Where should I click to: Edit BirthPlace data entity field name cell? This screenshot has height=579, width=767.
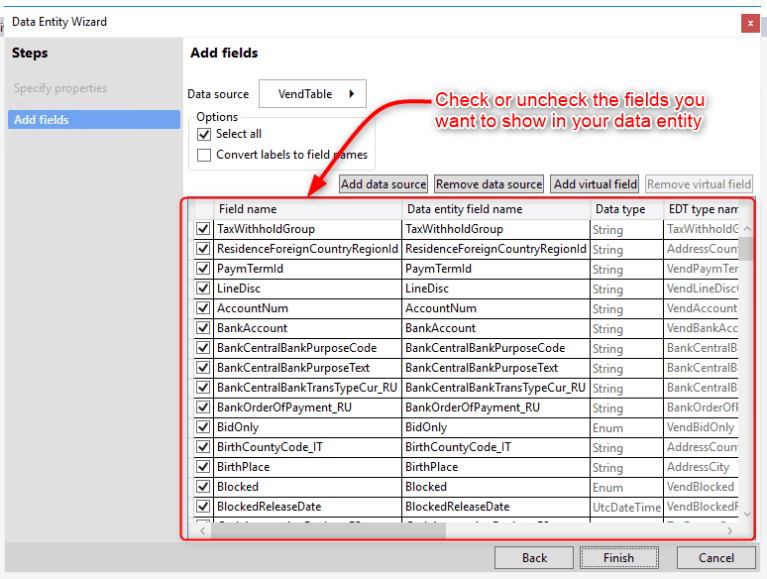(x=496, y=467)
